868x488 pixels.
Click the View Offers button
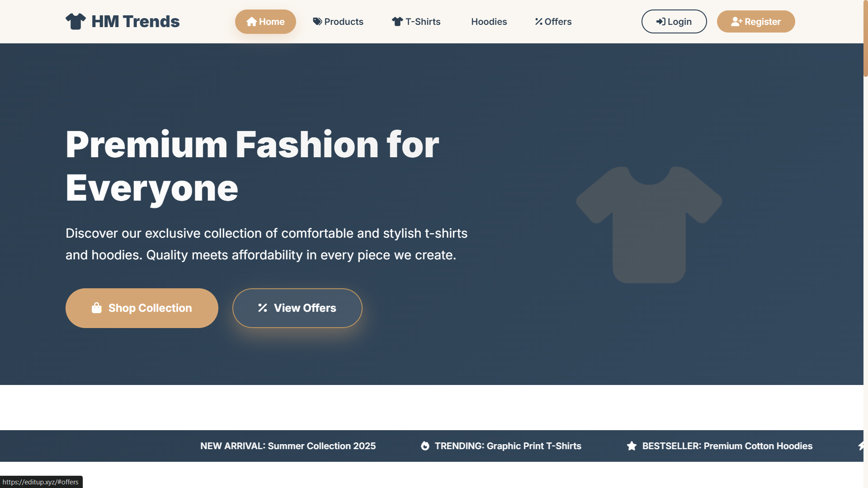297,308
